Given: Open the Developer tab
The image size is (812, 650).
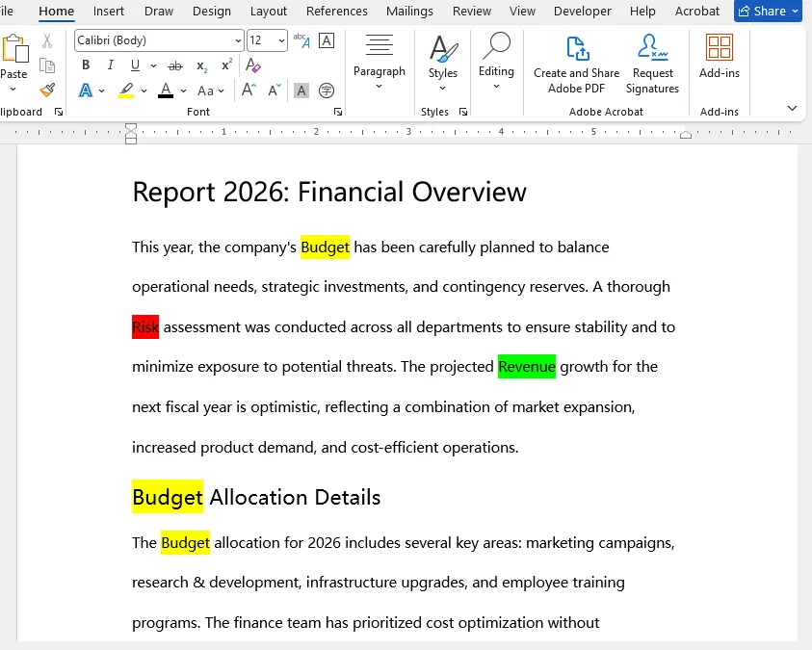Looking at the screenshot, I should pos(583,12).
